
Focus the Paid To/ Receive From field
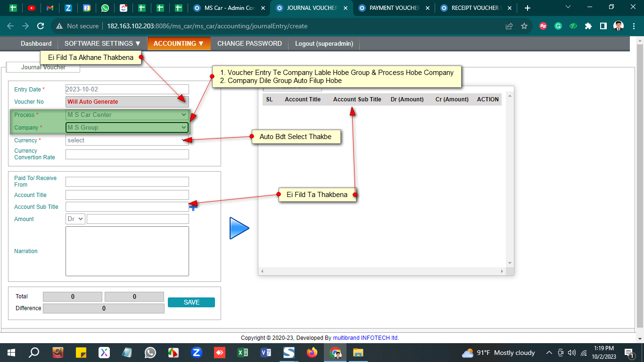point(127,181)
